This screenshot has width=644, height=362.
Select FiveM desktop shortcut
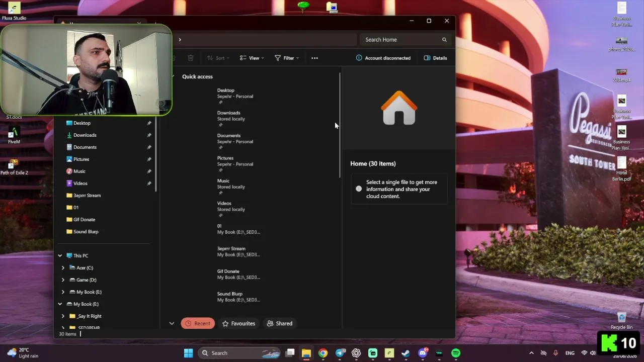point(14,136)
